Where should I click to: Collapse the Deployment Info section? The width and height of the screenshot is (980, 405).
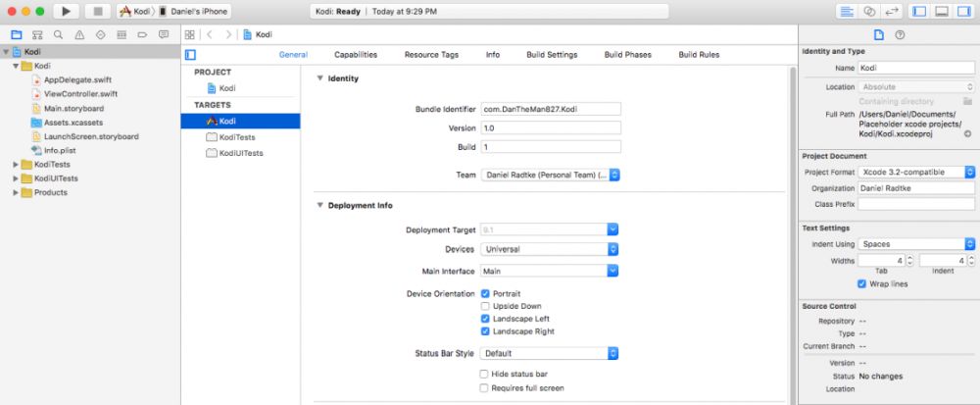[x=319, y=206]
